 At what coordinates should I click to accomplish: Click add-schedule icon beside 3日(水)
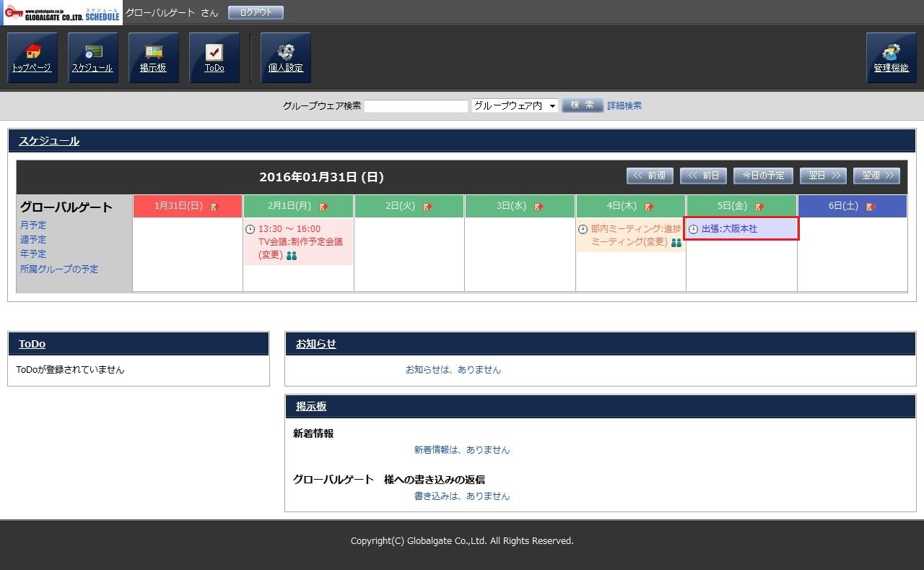[x=539, y=207]
